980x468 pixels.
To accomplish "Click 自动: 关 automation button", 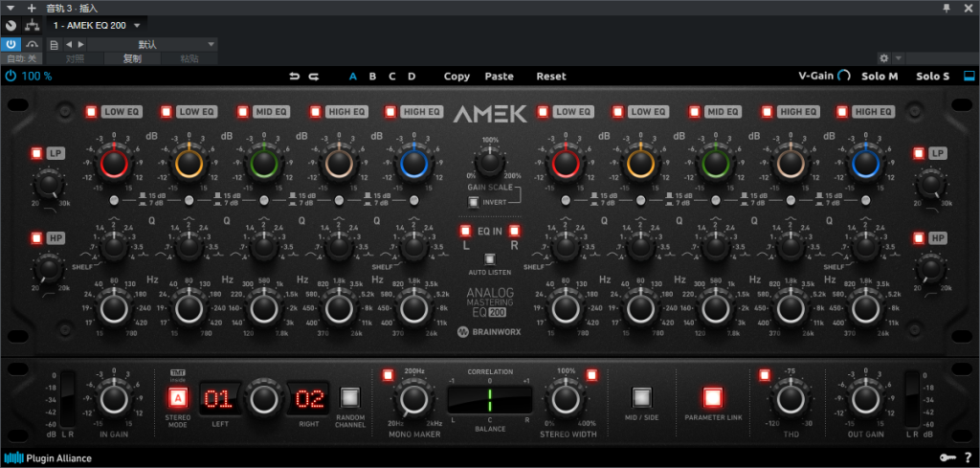I will click(x=22, y=58).
